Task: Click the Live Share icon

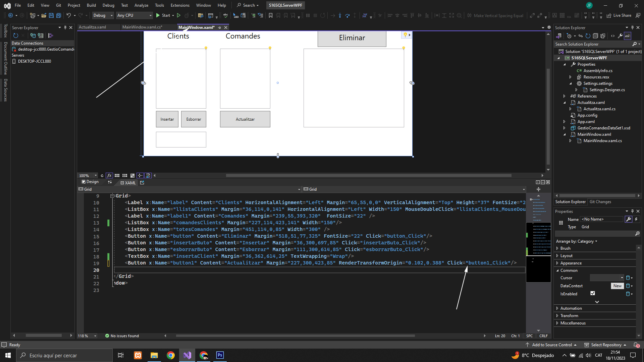Action: [x=609, y=15]
